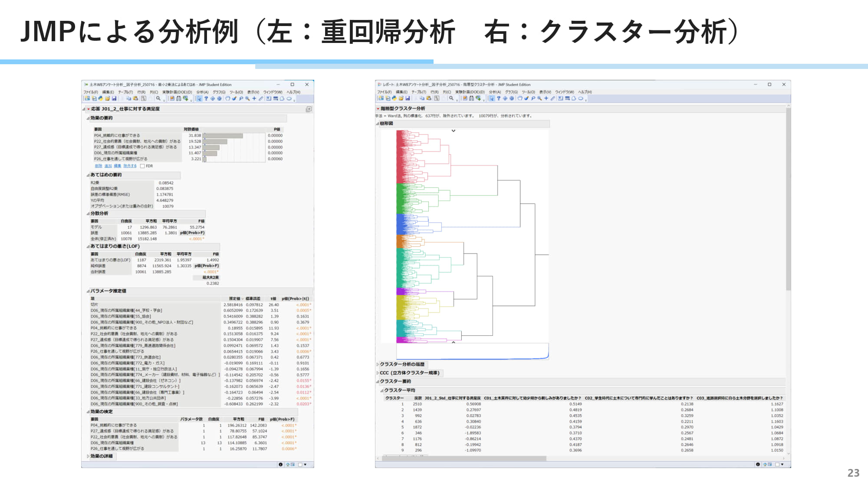Choose the crosshairs tool in the cluster window toolbar
Image resolution: width=868 pixels, height=488 pixels.
[x=546, y=98]
